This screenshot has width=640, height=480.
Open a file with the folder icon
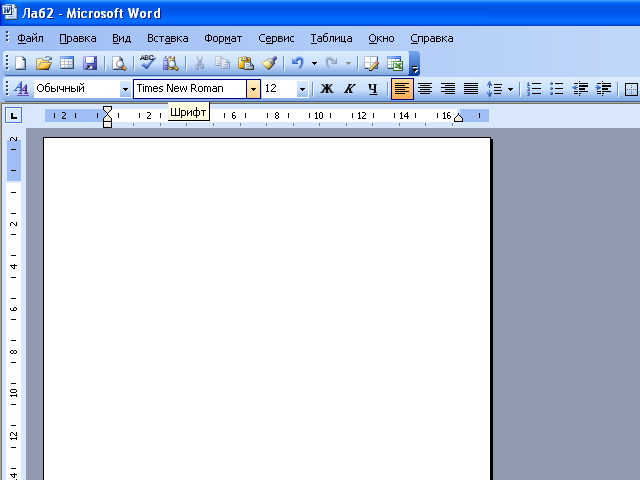44,63
